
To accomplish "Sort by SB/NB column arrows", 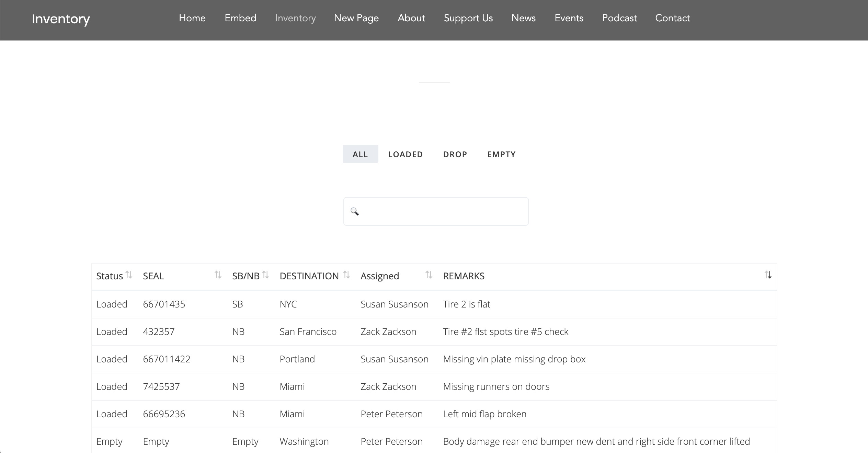I will pyautogui.click(x=265, y=275).
